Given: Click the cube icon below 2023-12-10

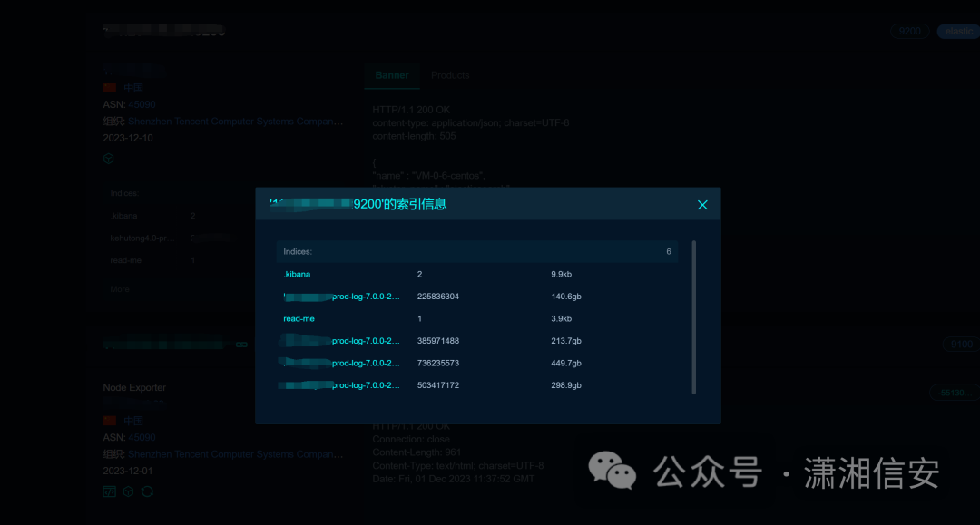Looking at the screenshot, I should (x=109, y=159).
